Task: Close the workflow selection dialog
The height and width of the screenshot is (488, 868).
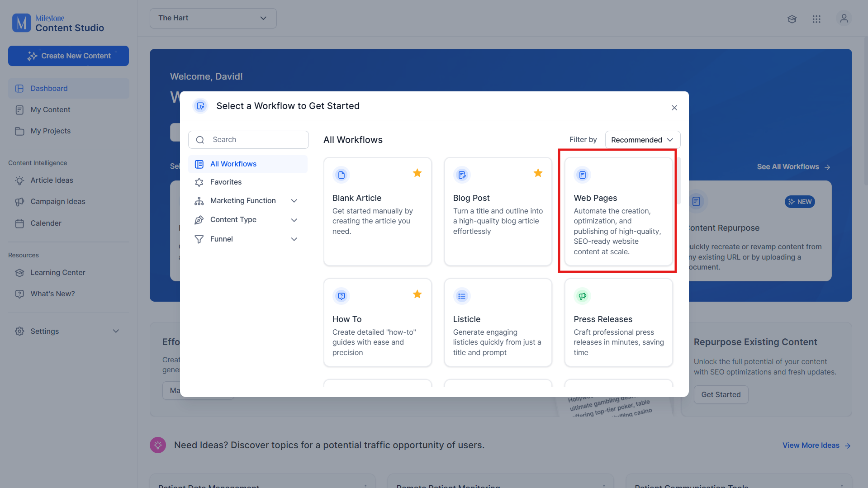Action: (674, 108)
